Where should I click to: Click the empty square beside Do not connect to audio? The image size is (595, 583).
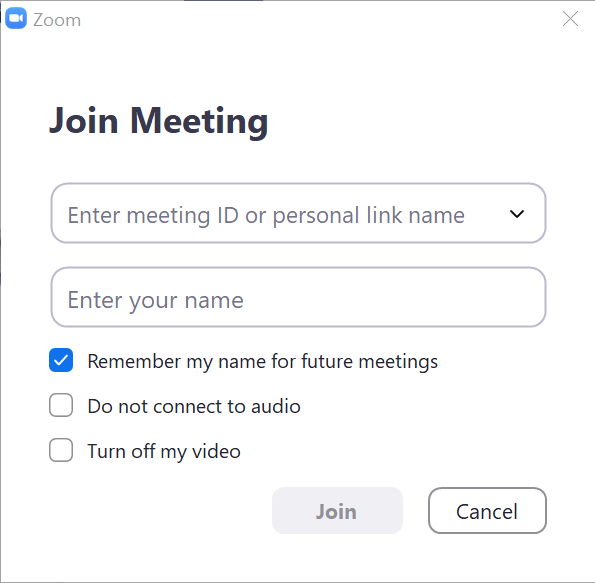[x=61, y=405]
